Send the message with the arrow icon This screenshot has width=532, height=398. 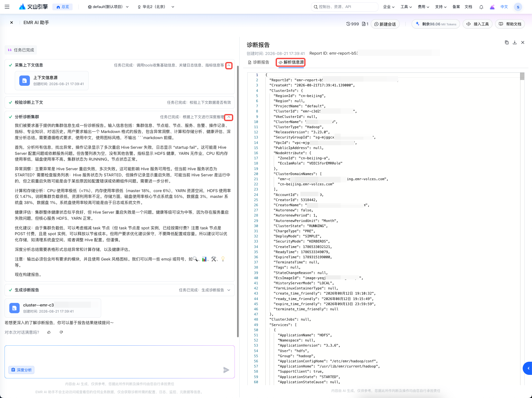coord(226,370)
